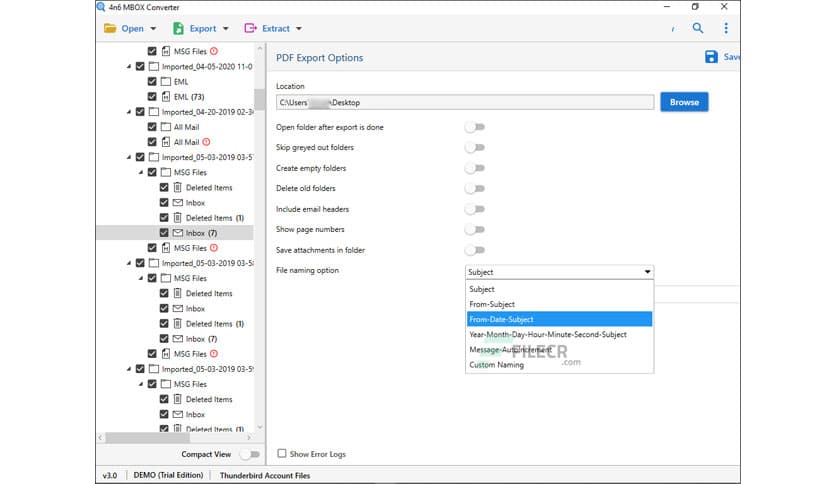Click the envelope icon beside Inbox (7) highlighted row
836x484 pixels.
point(178,233)
